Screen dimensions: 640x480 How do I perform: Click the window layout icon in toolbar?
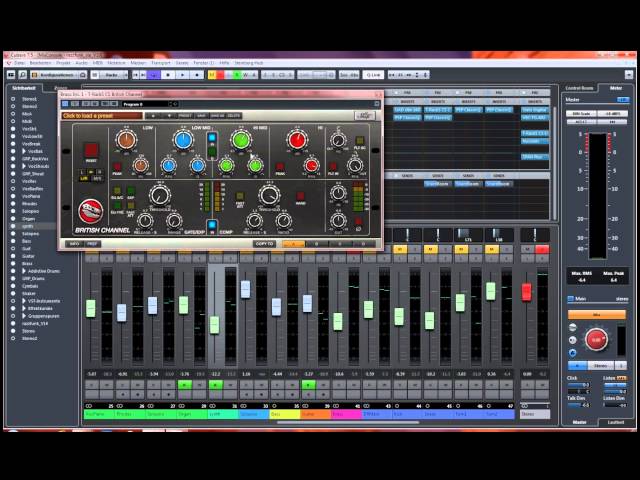[x=11, y=75]
